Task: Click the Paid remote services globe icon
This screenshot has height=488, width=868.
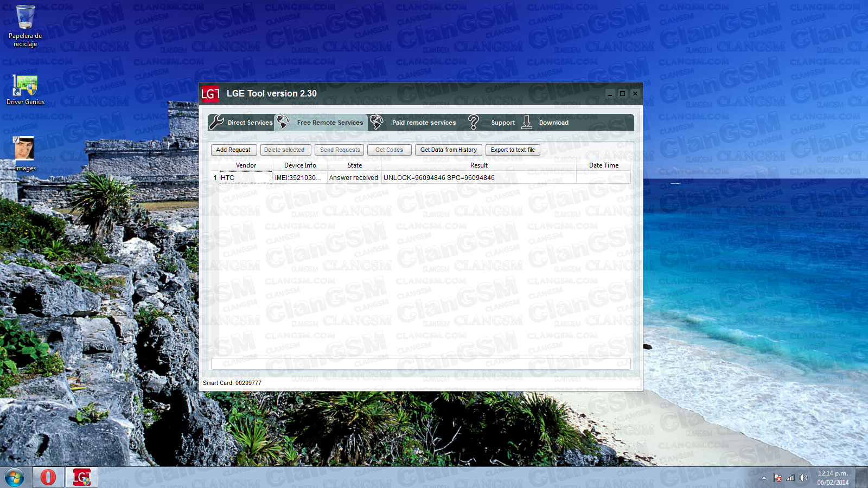Action: click(376, 122)
